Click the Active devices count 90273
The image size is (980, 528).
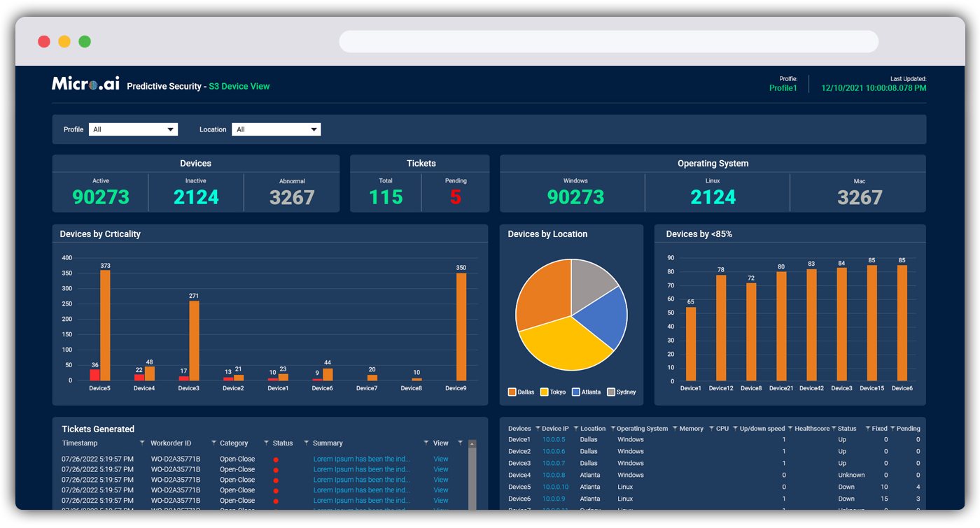point(101,197)
